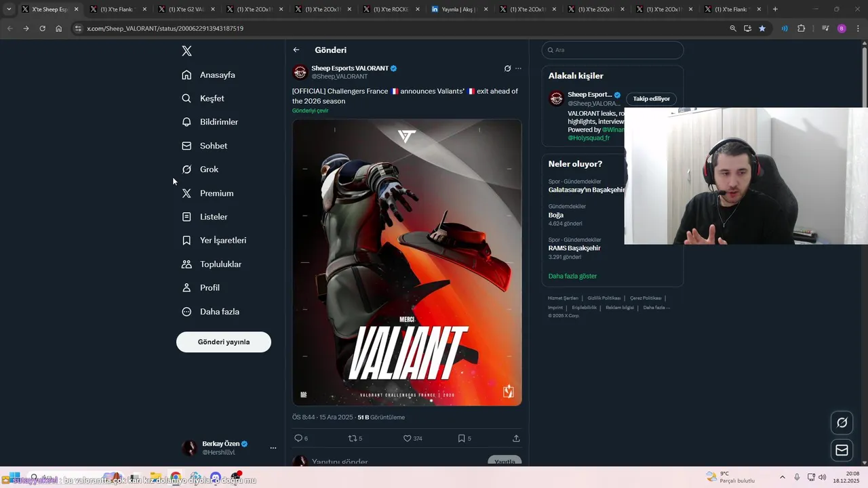
Task: Switch to the X'te G2 VAL tab
Action: [x=186, y=9]
